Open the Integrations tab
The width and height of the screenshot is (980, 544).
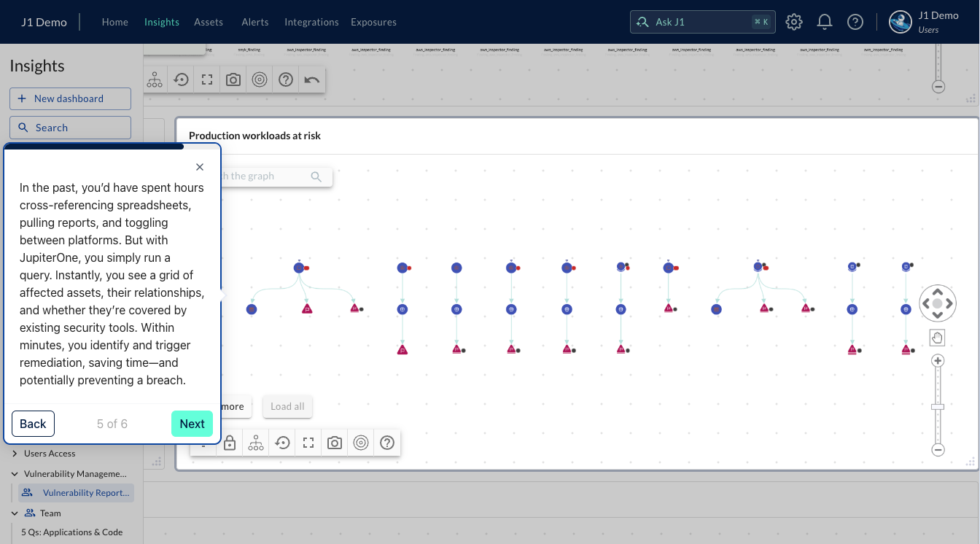point(311,22)
